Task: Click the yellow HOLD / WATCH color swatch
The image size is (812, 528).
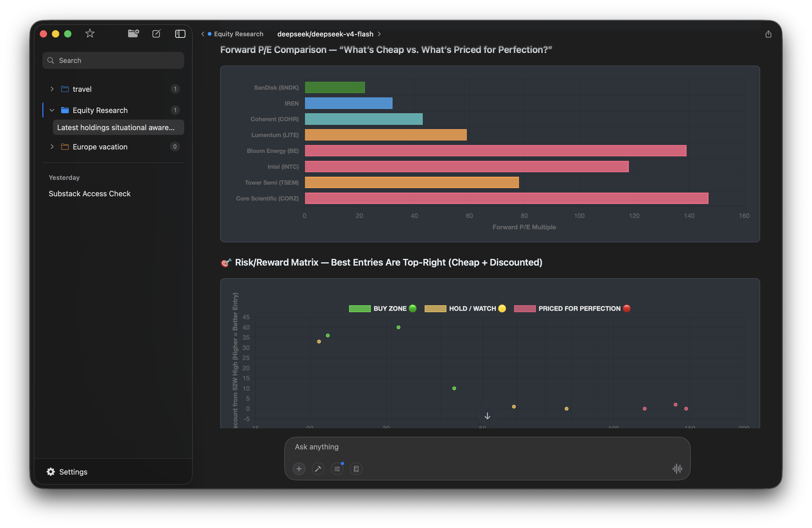Action: pos(435,308)
